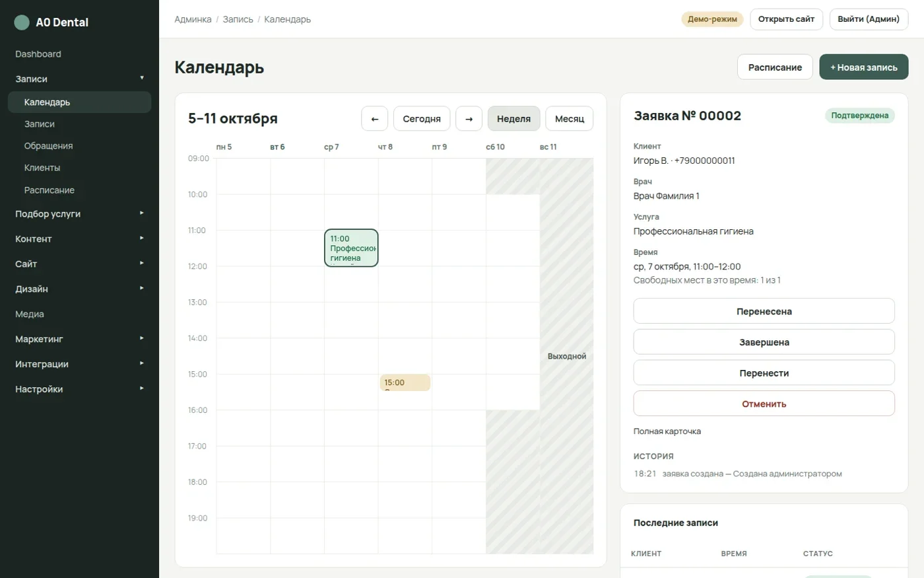This screenshot has height=578, width=924.
Task: Switch calendar to Неделя view
Action: coord(513,119)
